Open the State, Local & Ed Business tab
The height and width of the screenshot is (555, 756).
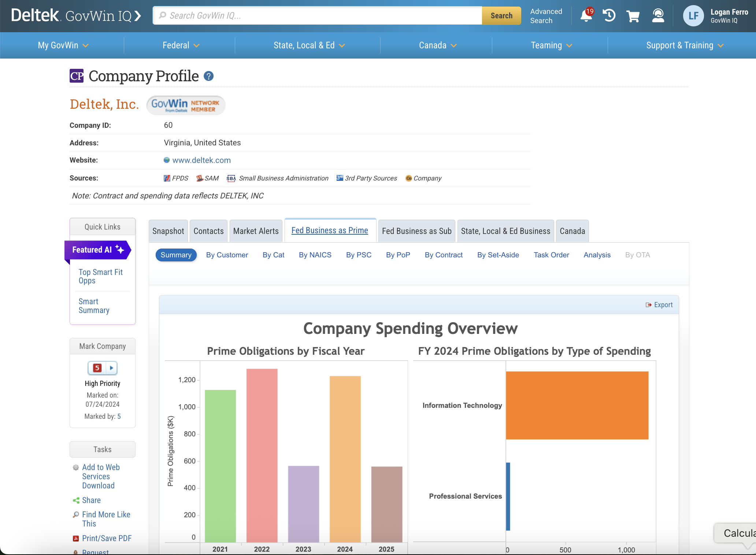pyautogui.click(x=505, y=231)
